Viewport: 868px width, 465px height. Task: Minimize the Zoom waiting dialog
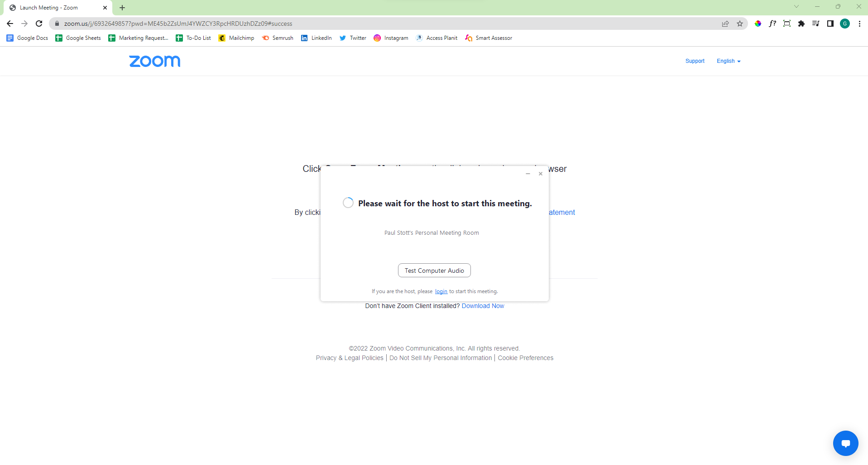[x=528, y=174]
